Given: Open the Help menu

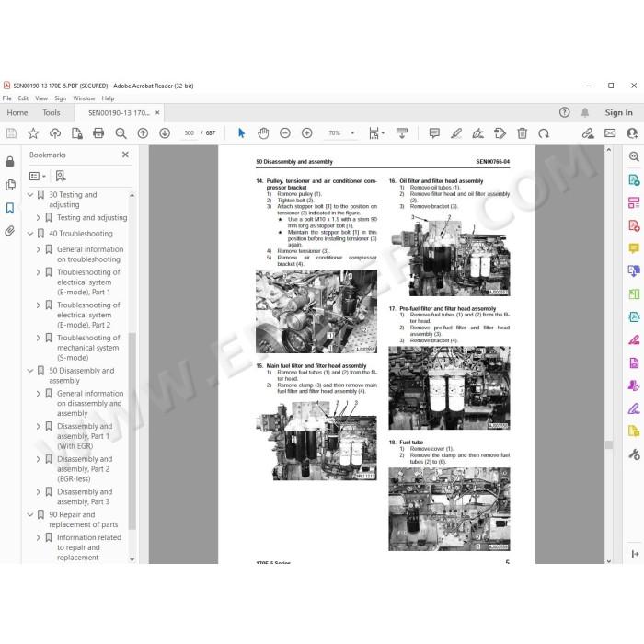Looking at the screenshot, I should 108,98.
